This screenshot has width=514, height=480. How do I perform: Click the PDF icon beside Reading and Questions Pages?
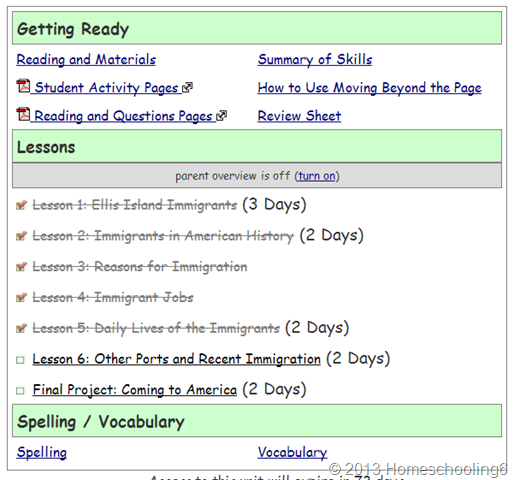pyautogui.click(x=23, y=114)
